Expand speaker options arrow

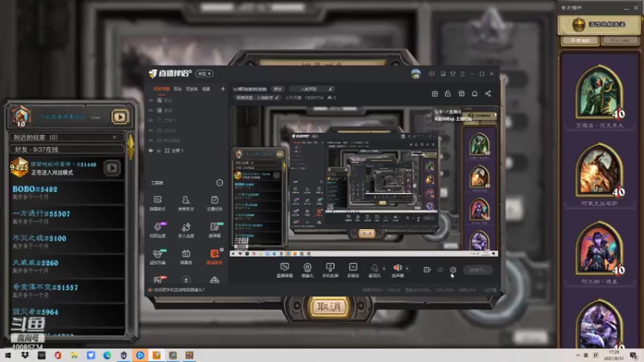407,269
